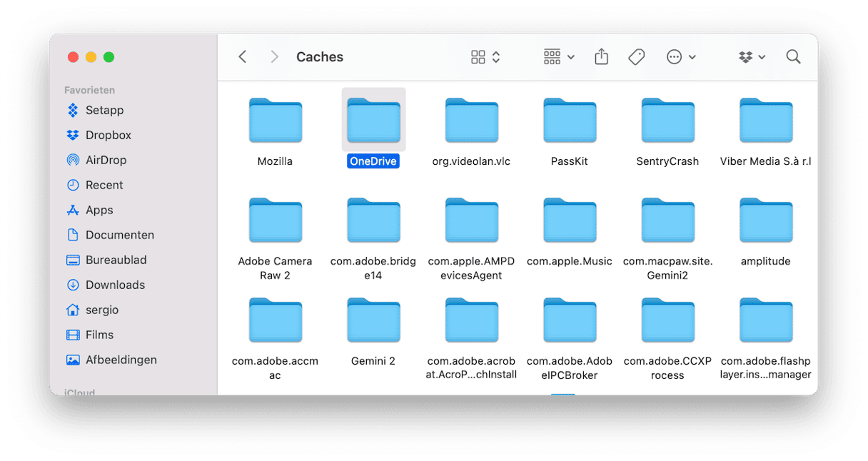Screen dimensions: 868x461
Task: Go back with the left chevron button
Action: 243,57
